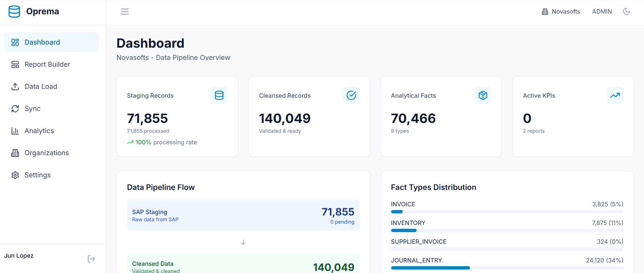Click the Novasofts building icon

545,12
